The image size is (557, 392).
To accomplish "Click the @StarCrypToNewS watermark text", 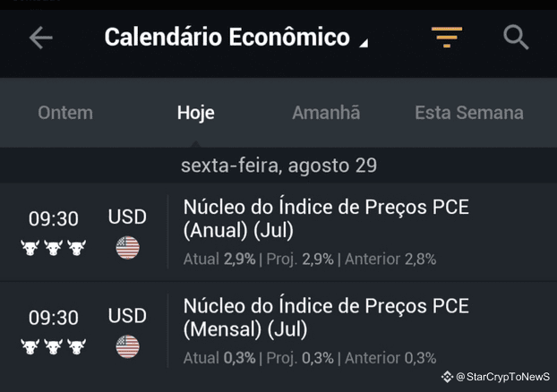I will click(502, 377).
